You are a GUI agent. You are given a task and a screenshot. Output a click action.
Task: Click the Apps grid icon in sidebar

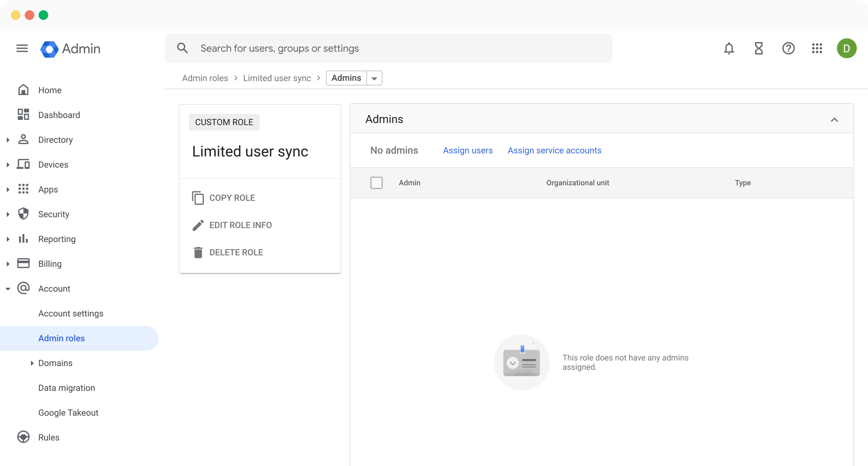point(23,189)
